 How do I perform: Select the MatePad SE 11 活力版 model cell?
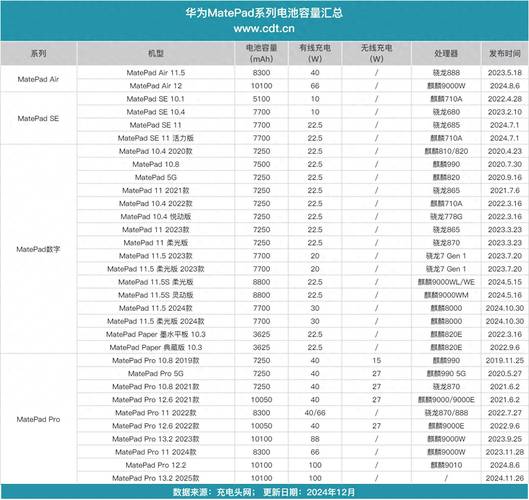[x=156, y=138]
